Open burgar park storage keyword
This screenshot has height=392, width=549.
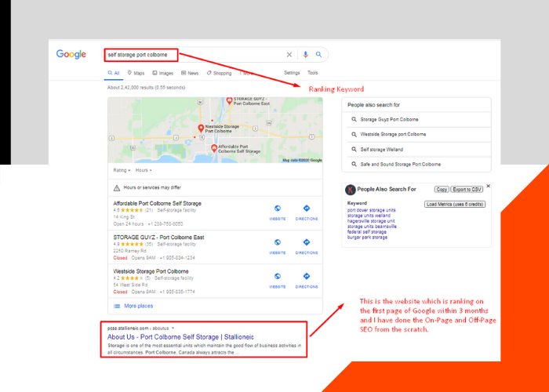point(367,238)
